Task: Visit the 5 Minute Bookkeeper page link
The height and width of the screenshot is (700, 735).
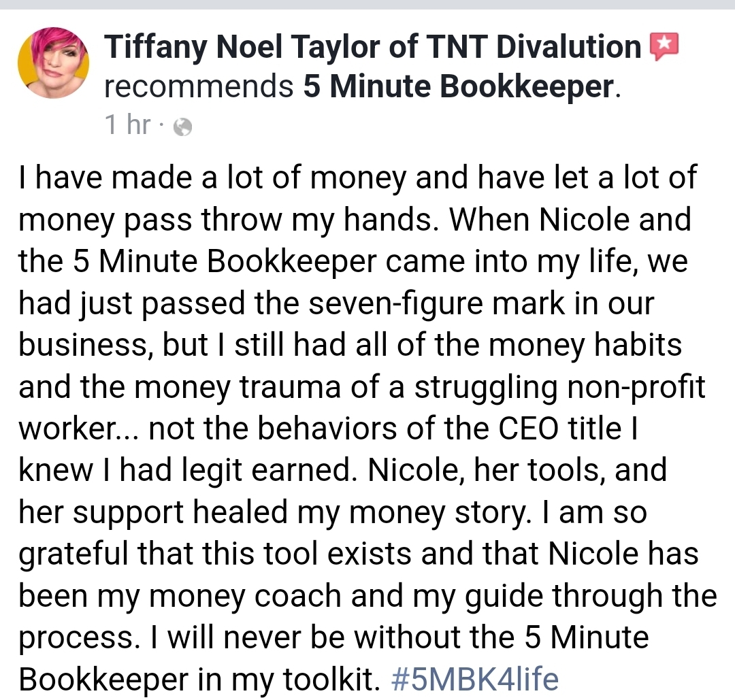Action: [458, 86]
